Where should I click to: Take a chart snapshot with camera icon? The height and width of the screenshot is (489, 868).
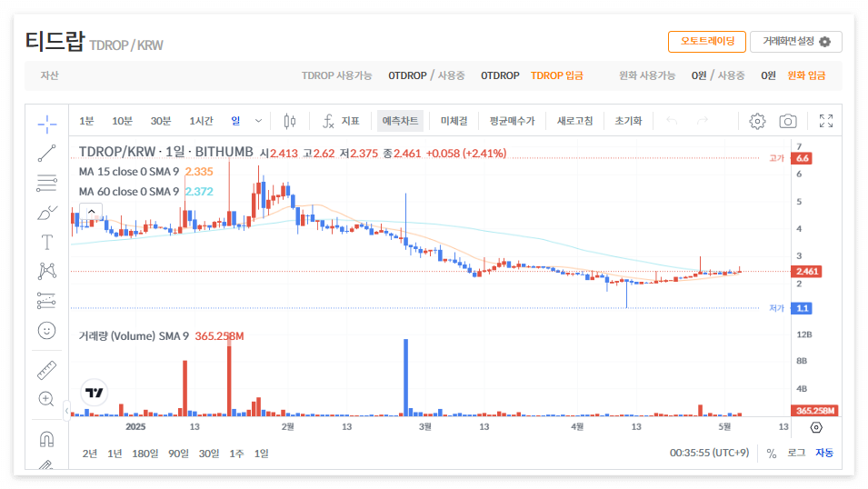click(788, 121)
